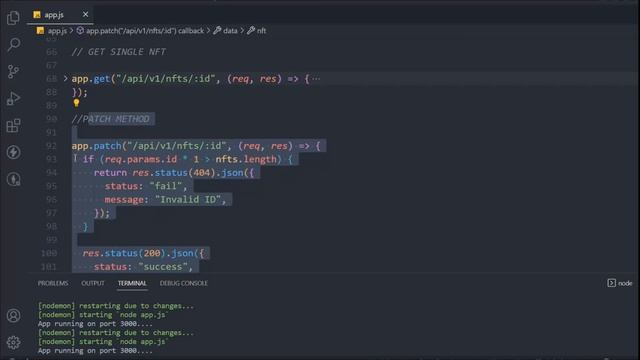Click the // GET SINGLE NFT comment
Image resolution: width=640 pixels, height=360 pixels.
click(x=119, y=52)
